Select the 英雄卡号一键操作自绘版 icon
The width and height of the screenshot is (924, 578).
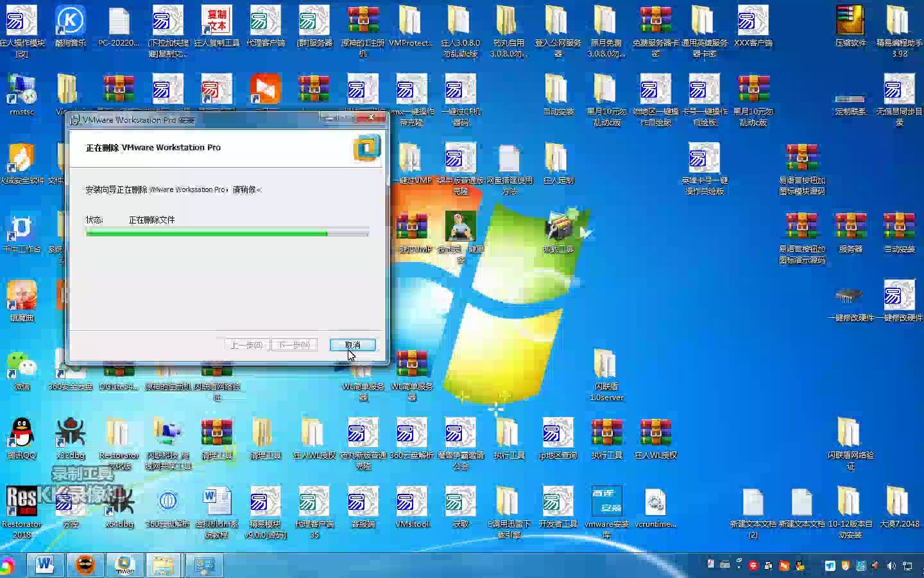coord(705,169)
